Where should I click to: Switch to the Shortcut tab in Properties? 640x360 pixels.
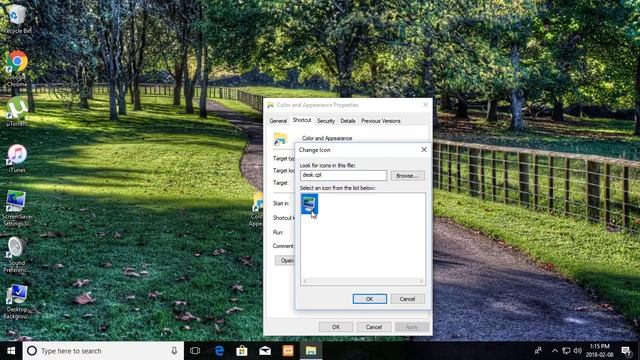[302, 120]
